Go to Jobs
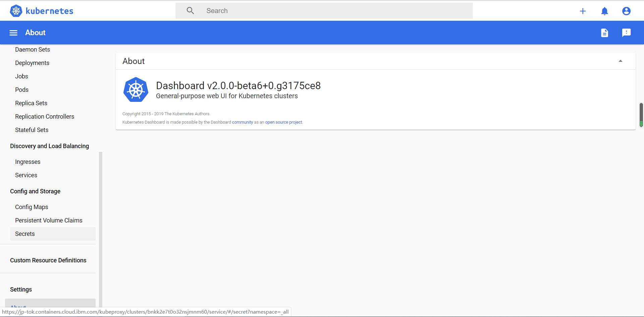 pos(21,76)
